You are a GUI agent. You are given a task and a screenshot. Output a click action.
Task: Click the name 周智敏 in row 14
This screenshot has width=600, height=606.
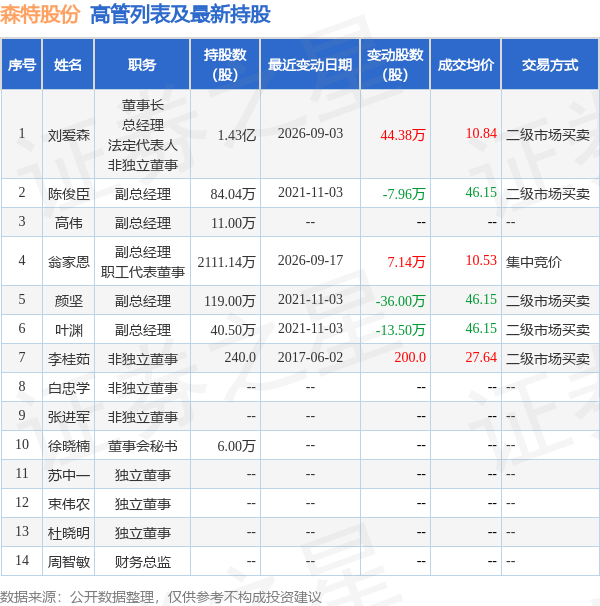click(x=69, y=562)
